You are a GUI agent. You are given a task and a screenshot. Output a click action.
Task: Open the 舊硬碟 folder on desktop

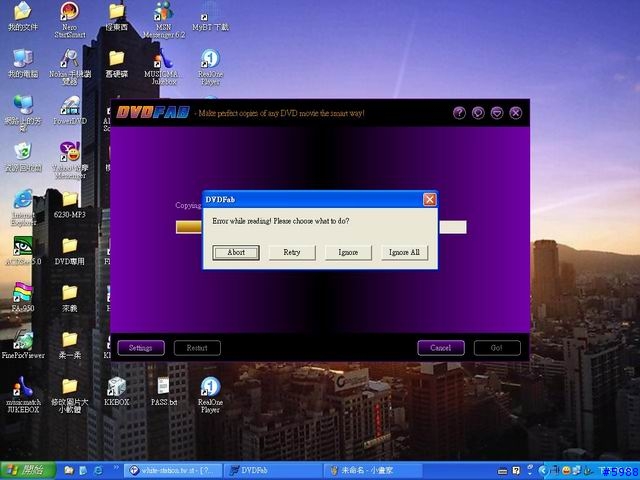[117, 64]
